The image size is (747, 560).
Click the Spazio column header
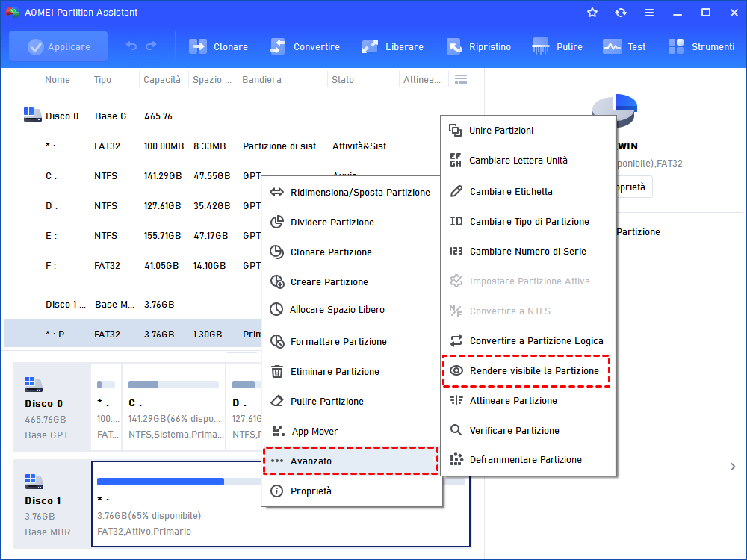click(212, 80)
